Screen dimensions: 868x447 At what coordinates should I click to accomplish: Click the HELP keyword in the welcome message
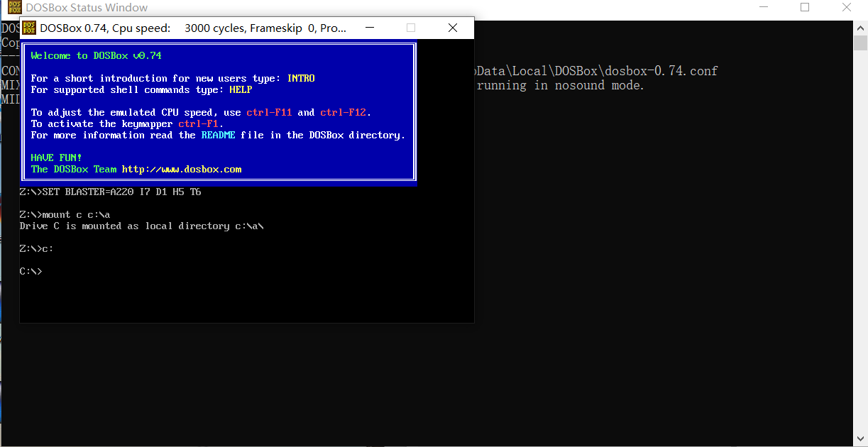pos(241,89)
